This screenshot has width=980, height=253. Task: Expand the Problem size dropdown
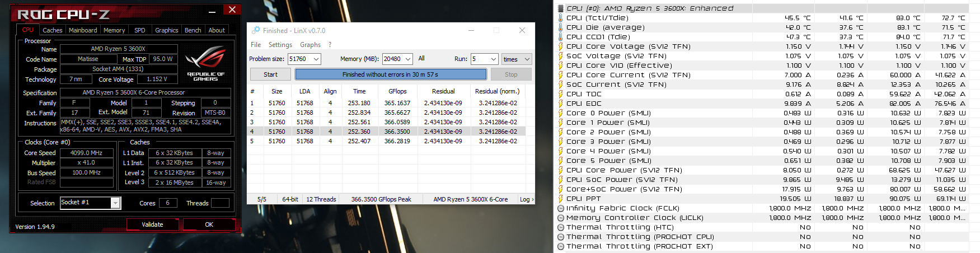[316, 59]
